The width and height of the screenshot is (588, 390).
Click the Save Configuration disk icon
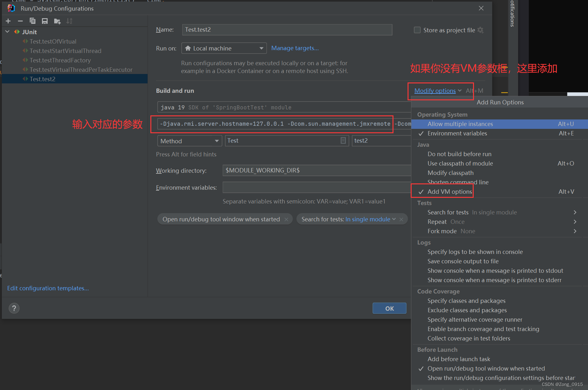(x=45, y=21)
